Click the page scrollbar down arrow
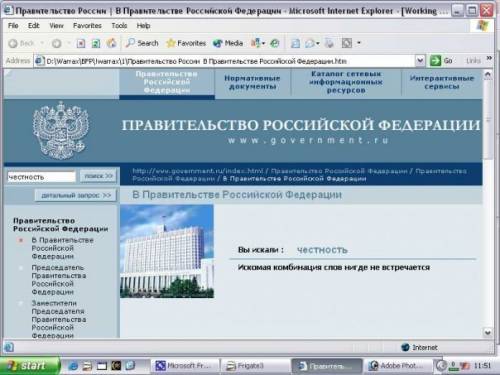Screen dimensions: 500x375 (x=487, y=332)
